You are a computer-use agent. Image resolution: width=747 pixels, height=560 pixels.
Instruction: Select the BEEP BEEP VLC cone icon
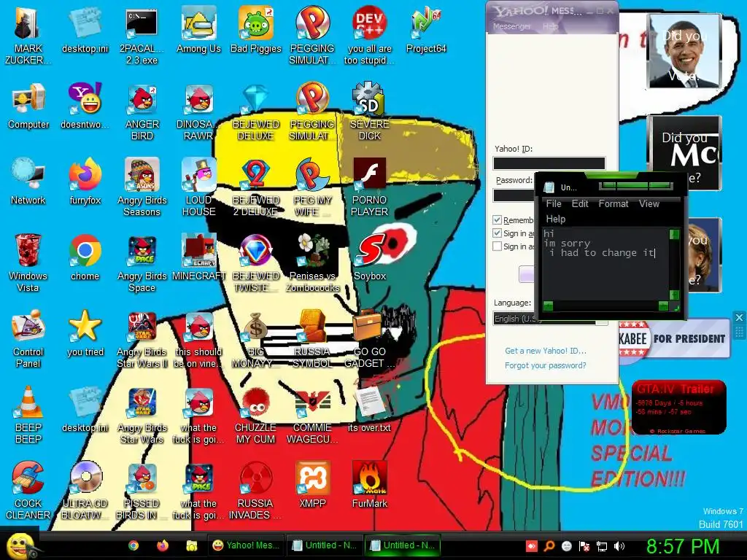pyautogui.click(x=28, y=415)
